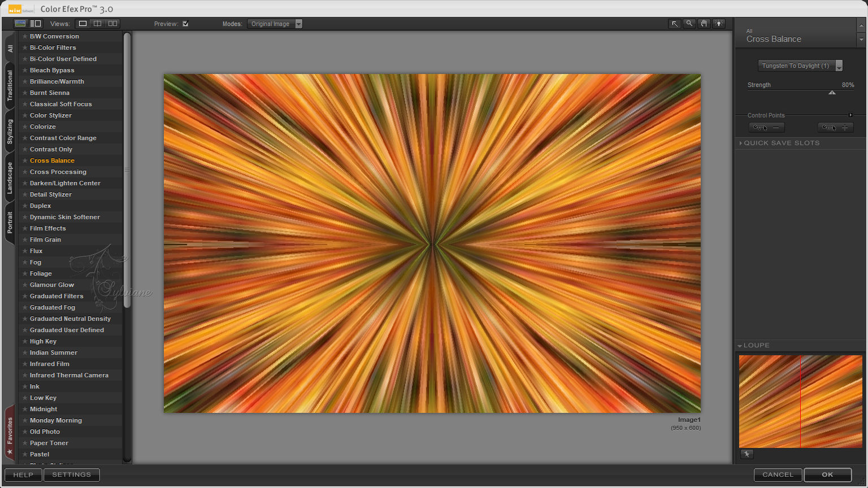Favorite star for Fog filter
Image resolution: width=868 pixels, height=488 pixels.
pyautogui.click(x=25, y=262)
